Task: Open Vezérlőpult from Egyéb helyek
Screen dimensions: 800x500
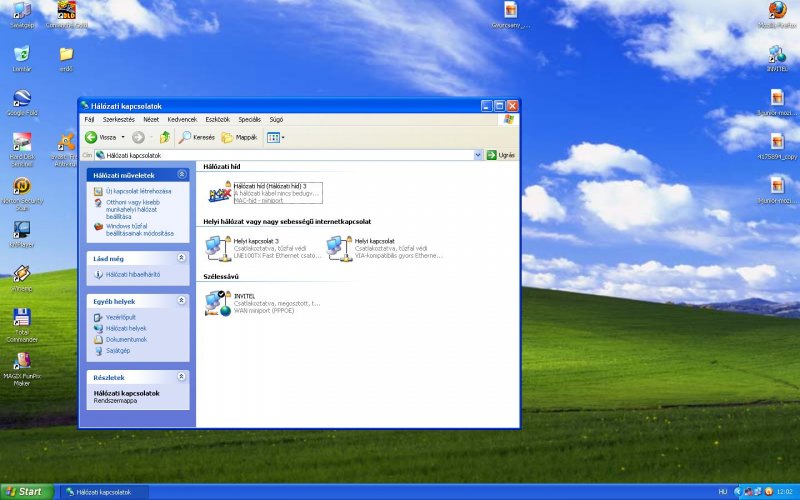Action: [120, 317]
